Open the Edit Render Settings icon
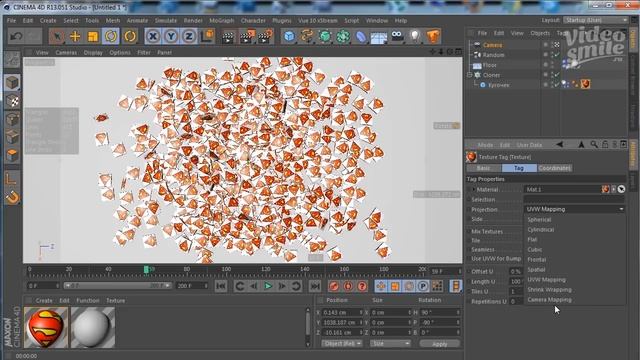This screenshot has height=360, width=640. 265,37
